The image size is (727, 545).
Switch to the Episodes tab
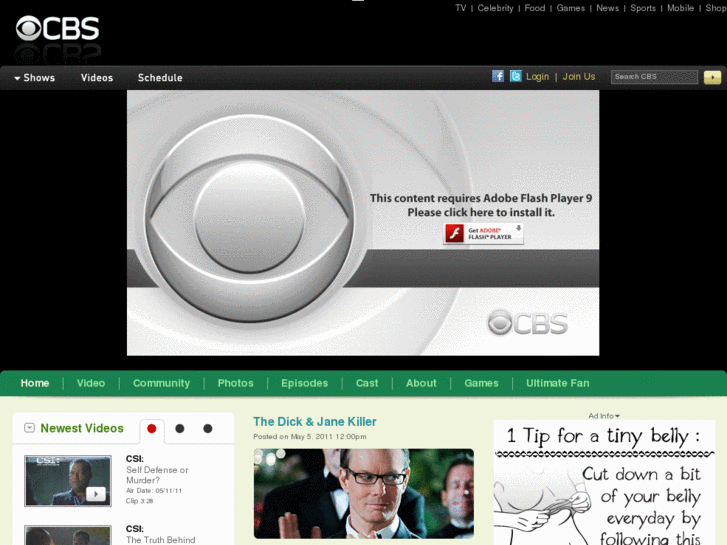click(x=305, y=383)
